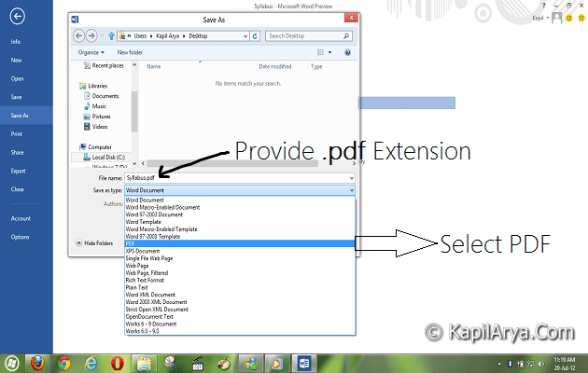Image resolution: width=588 pixels, height=373 pixels.
Task: Click the Bluetooth tray icon
Action: (x=510, y=364)
